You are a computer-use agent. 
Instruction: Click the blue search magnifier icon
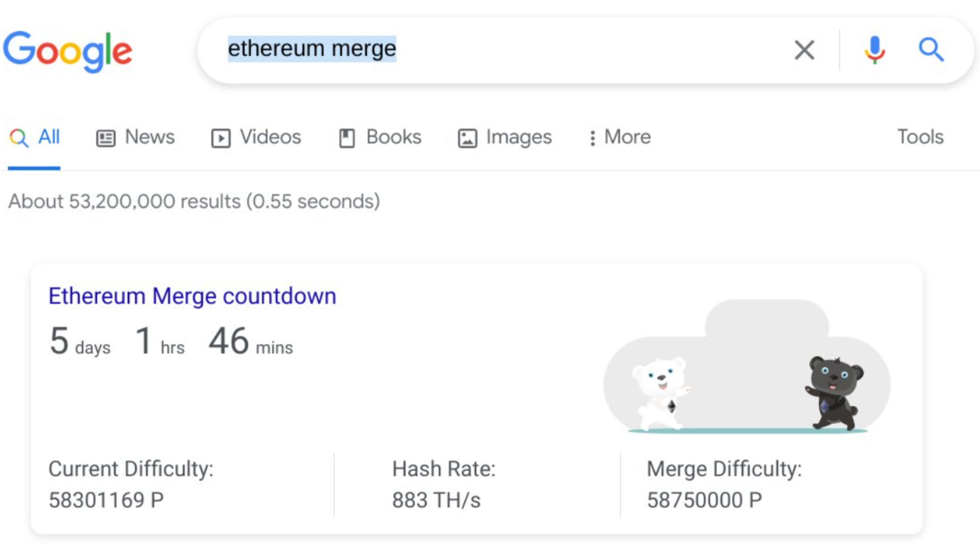(x=931, y=50)
